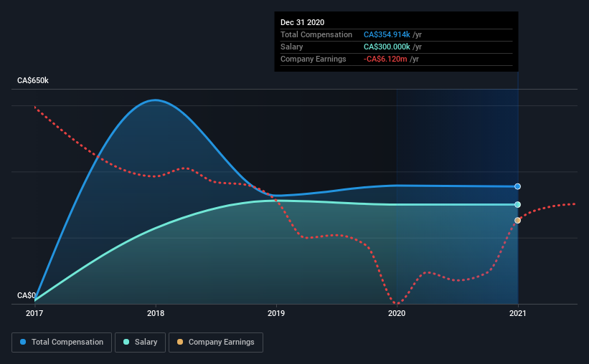This screenshot has height=364, width=589.
Task: Select the 2020 x-axis label
Action: (x=397, y=313)
